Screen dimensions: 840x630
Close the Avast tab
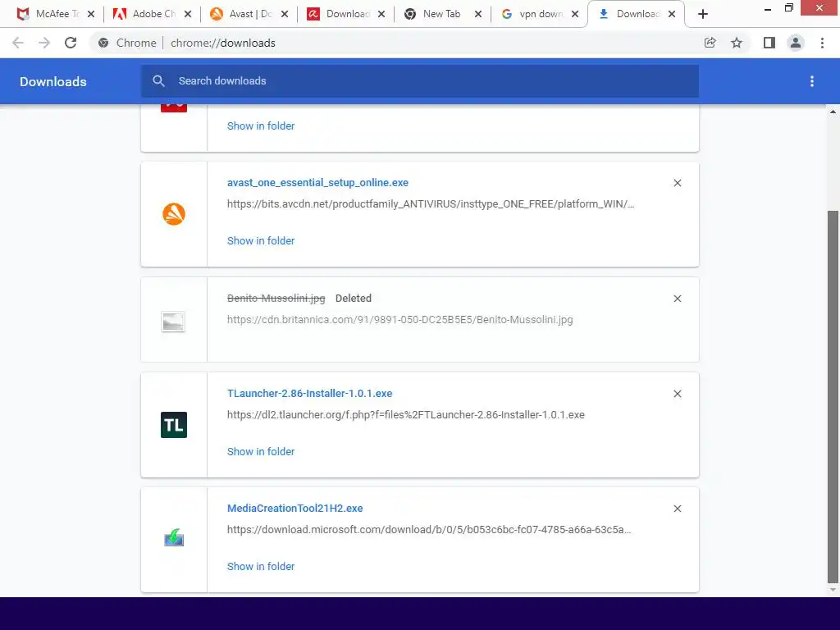(x=285, y=15)
